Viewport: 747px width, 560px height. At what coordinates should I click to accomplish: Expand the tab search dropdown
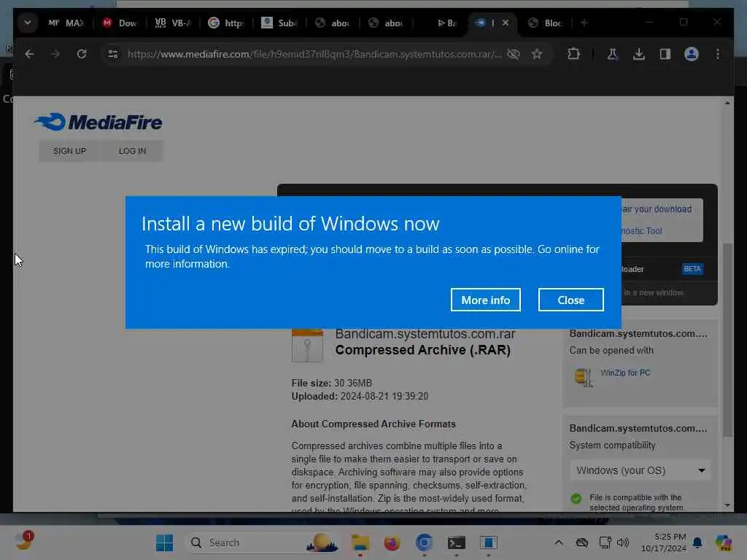[28, 23]
